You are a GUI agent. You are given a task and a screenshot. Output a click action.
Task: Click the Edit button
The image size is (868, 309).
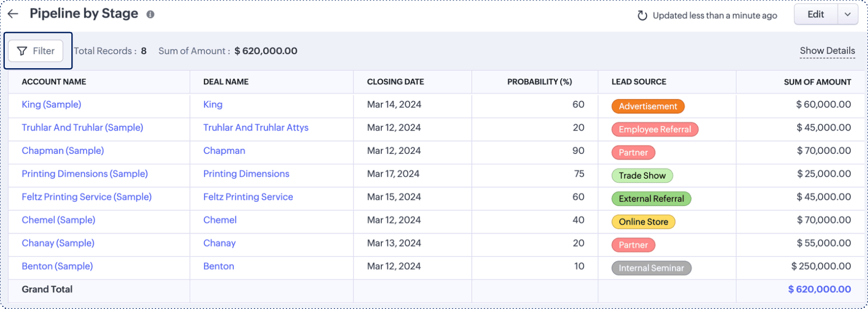815,15
